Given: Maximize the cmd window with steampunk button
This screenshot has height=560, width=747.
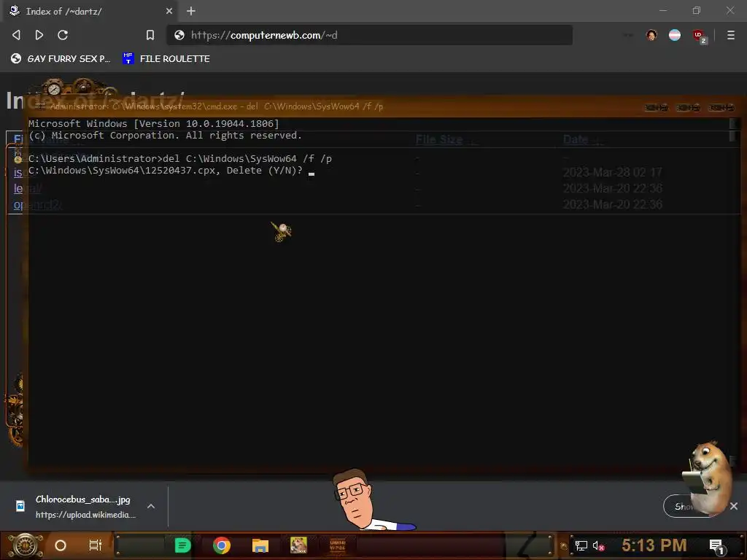Looking at the screenshot, I should 688,108.
